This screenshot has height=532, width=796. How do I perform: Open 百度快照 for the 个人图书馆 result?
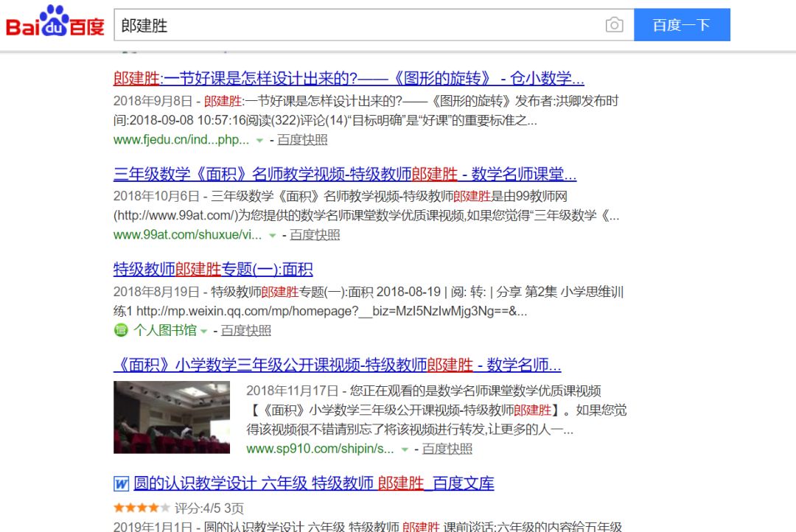pyautogui.click(x=245, y=330)
